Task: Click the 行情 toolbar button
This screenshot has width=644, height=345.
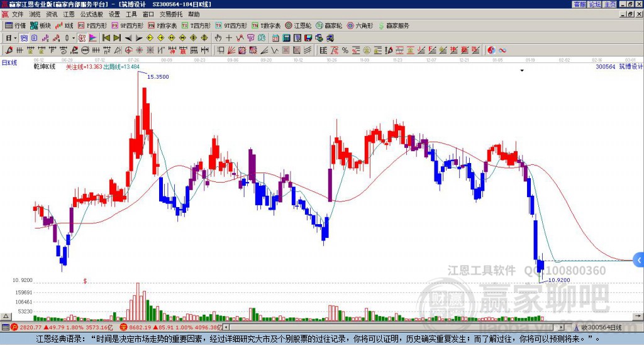Action: tap(16, 25)
